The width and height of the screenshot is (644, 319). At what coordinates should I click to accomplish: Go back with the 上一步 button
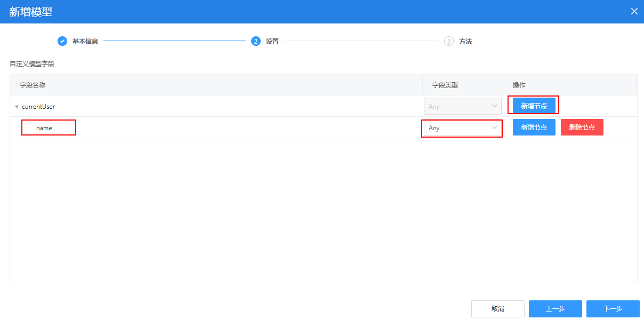click(556, 309)
